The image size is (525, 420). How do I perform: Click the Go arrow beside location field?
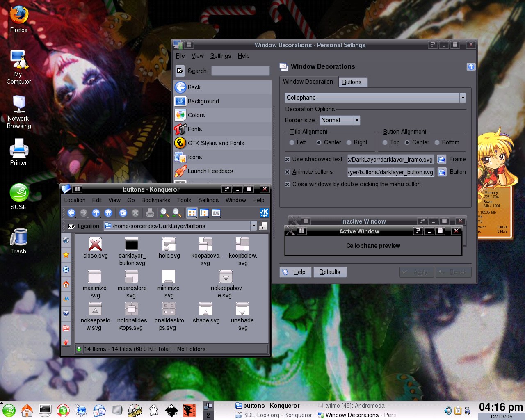(263, 226)
